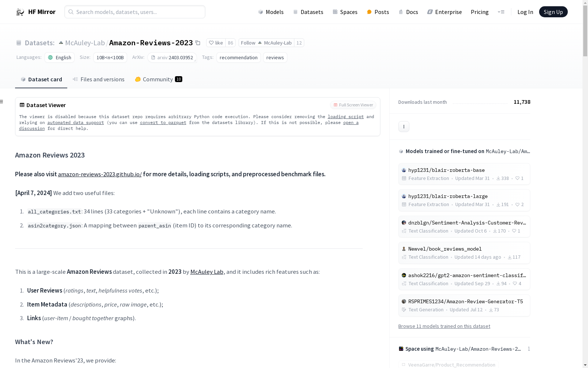Click the Amazon-Reviews-2023 title
This screenshot has width=588, height=368.
151,43
